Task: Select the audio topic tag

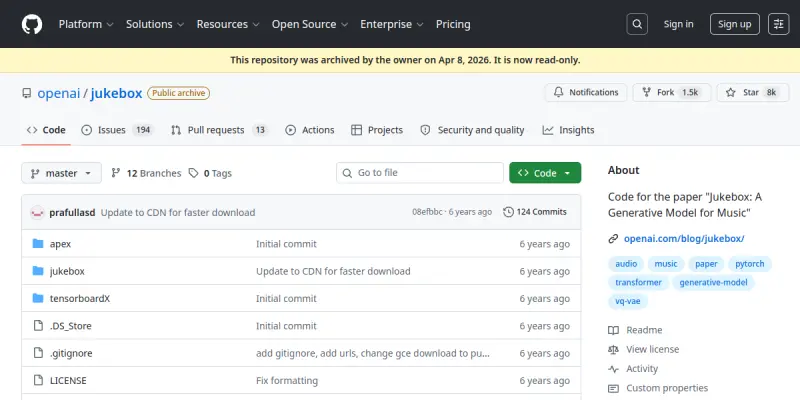Action: point(626,264)
